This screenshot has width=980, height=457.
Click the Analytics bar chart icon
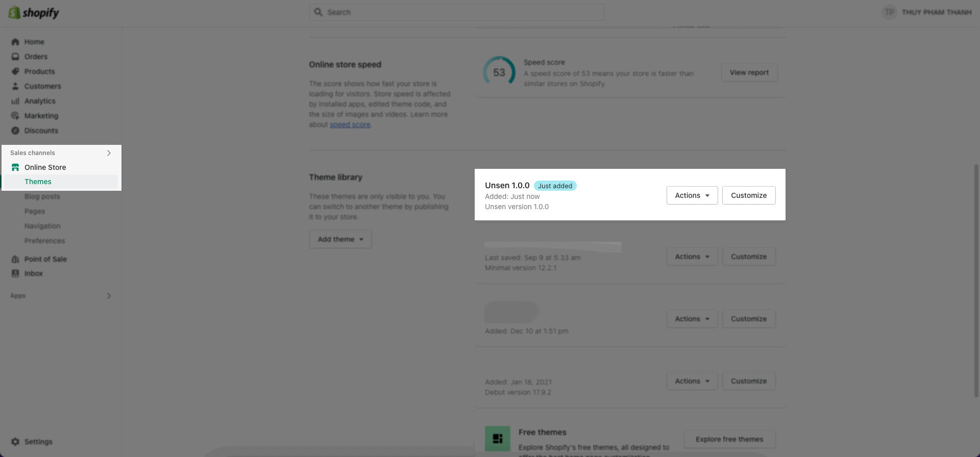pos(15,101)
